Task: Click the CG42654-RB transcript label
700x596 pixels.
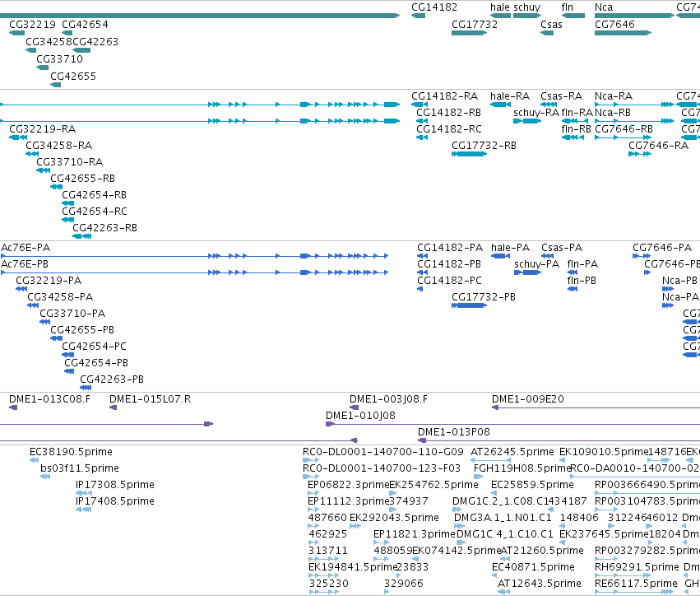Action: tap(95, 195)
